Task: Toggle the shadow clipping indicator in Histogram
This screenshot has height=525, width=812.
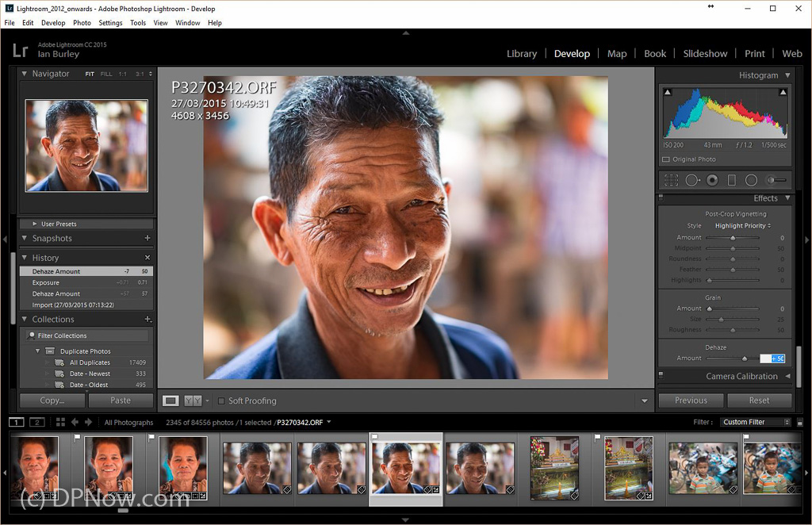Action: [667, 93]
